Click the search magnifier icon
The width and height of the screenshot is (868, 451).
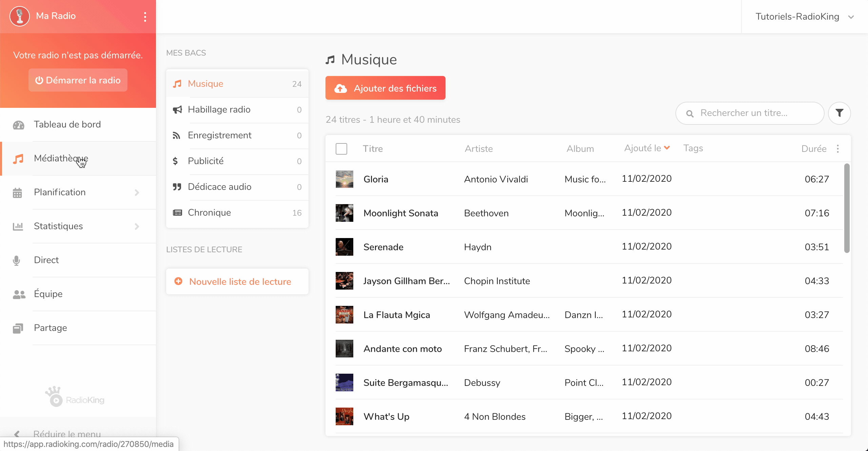[690, 114]
